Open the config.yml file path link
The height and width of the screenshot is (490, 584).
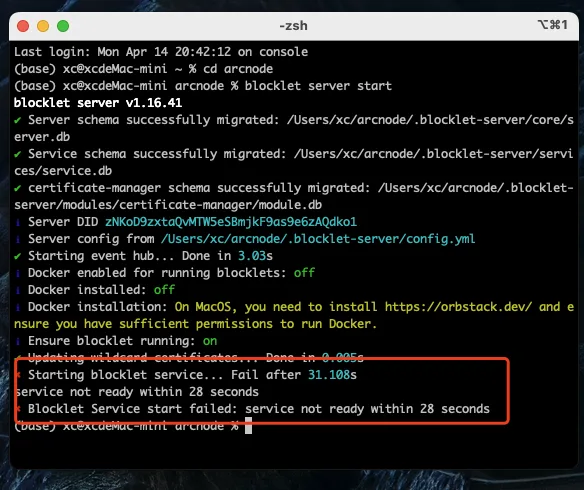[318, 239]
